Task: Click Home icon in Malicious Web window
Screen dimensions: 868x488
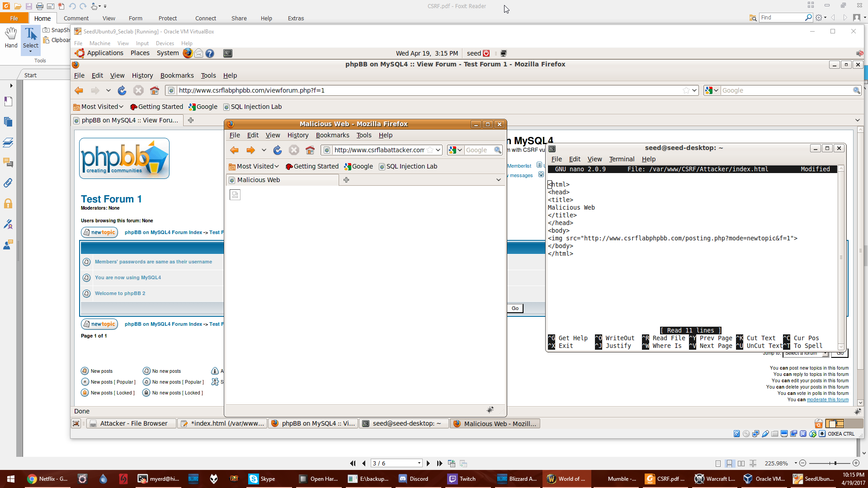Action: (310, 150)
